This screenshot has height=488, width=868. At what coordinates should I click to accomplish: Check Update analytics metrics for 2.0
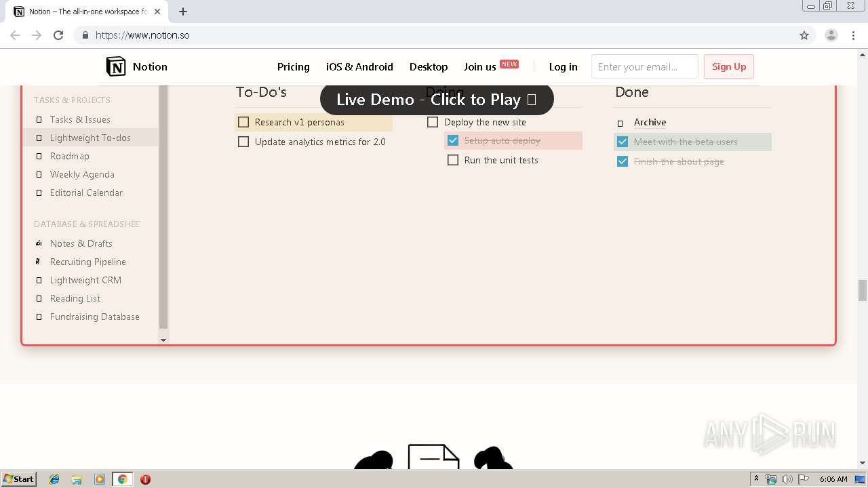point(243,142)
